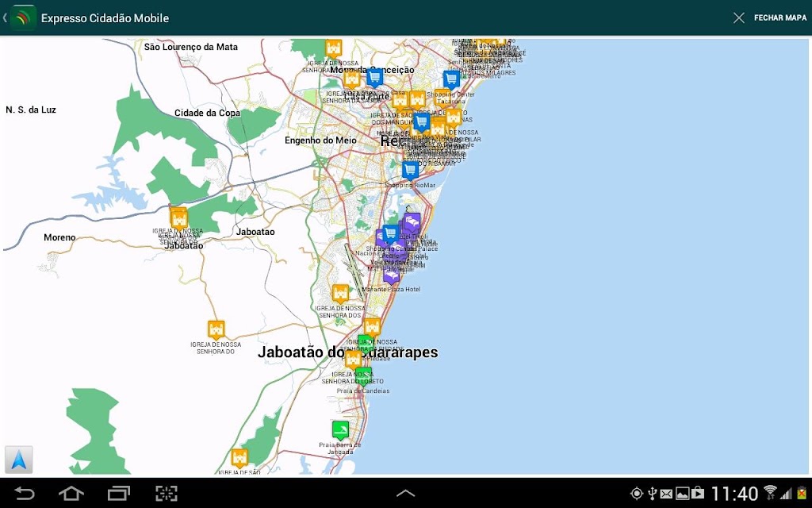Tap the N. S. da Luz label

[x=31, y=110]
